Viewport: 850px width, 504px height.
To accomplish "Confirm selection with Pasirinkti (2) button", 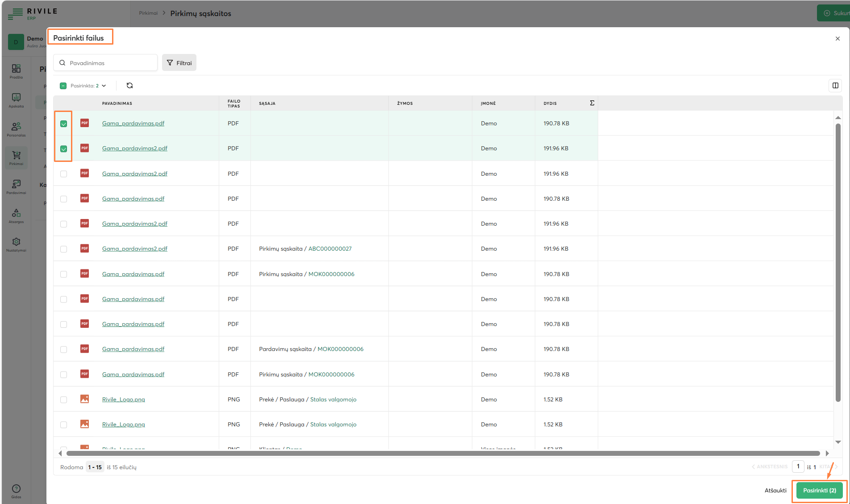I will [819, 490].
